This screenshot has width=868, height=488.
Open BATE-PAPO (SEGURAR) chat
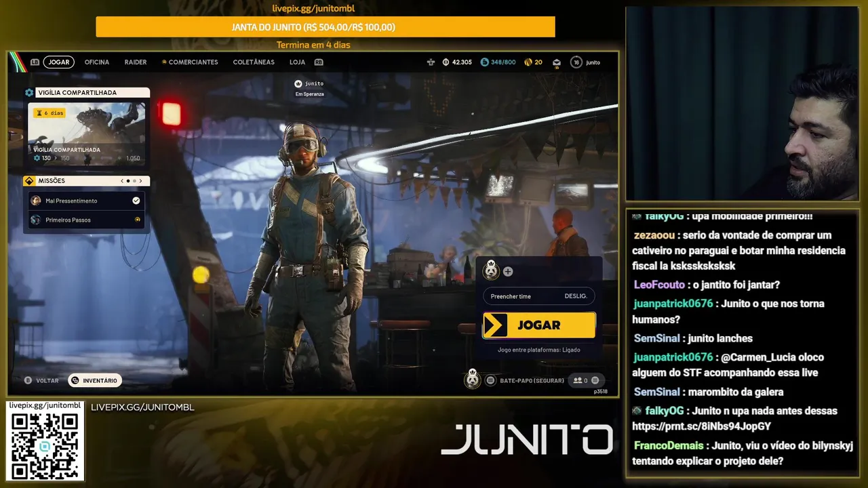click(x=532, y=381)
